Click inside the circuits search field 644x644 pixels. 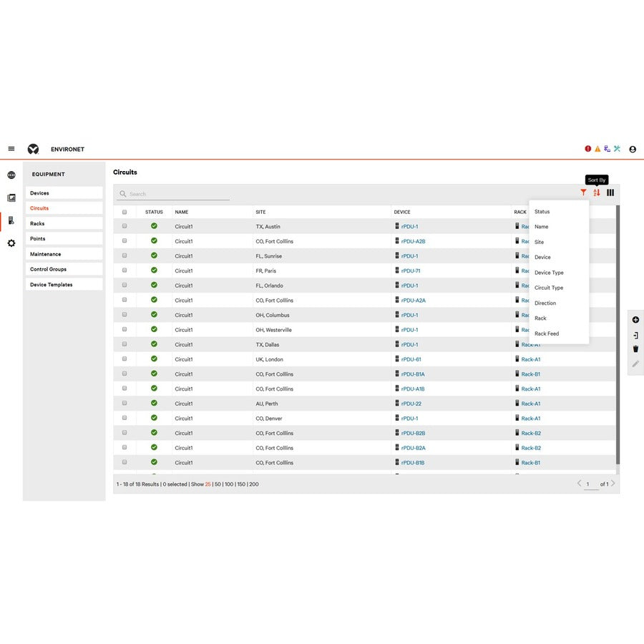coord(172,193)
